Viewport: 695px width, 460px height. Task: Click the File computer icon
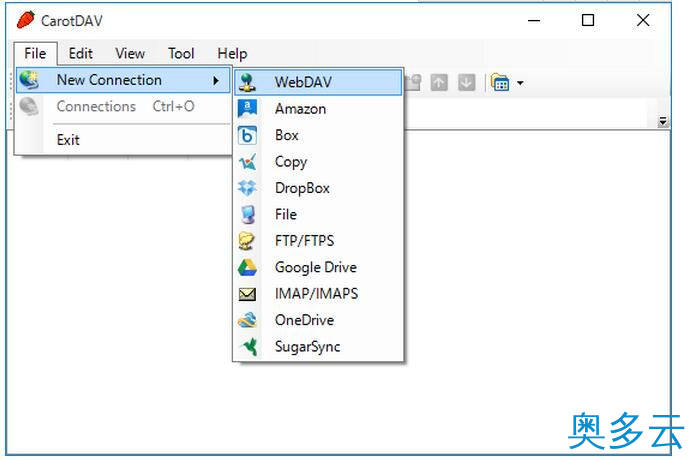pos(248,214)
